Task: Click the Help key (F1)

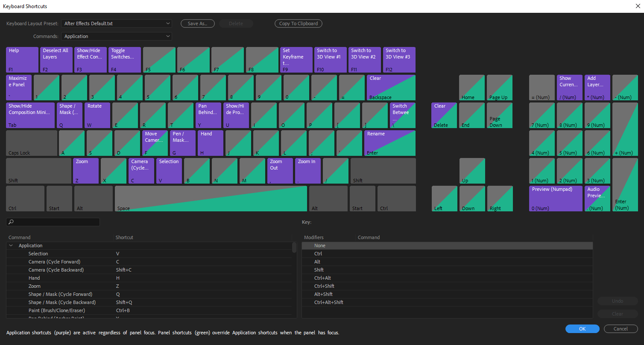Action: (22, 59)
